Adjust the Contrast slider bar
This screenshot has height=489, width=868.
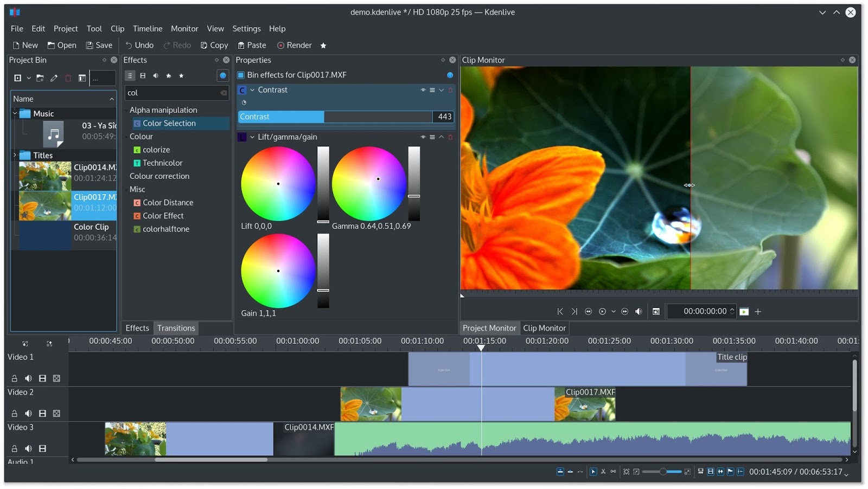click(x=335, y=117)
